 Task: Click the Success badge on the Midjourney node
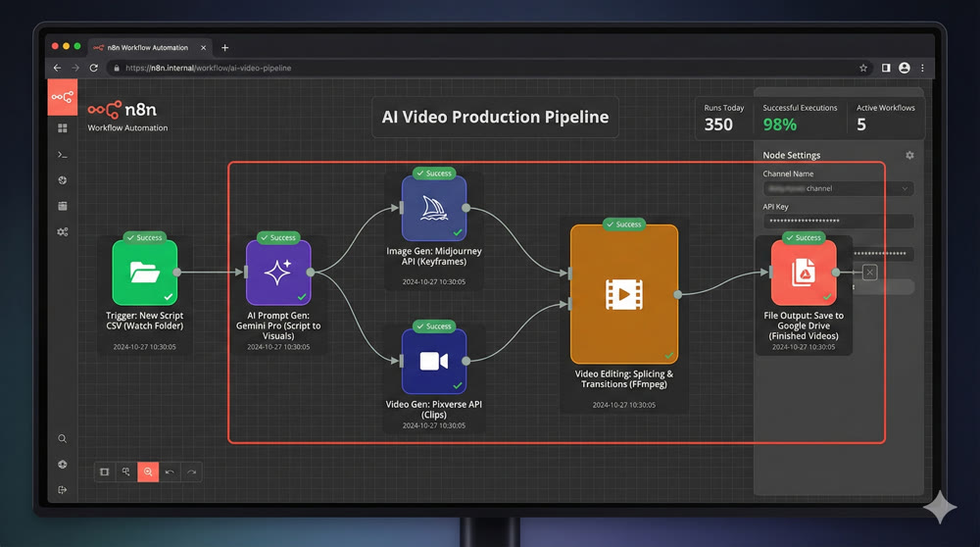(434, 174)
